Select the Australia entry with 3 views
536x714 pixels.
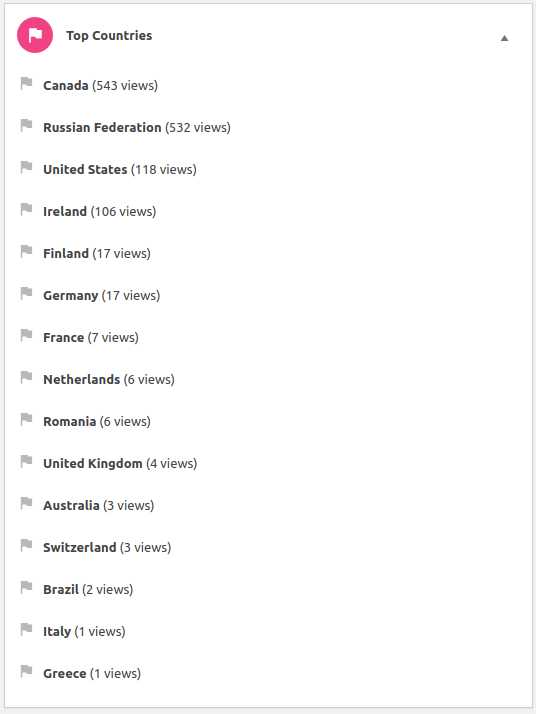98,505
